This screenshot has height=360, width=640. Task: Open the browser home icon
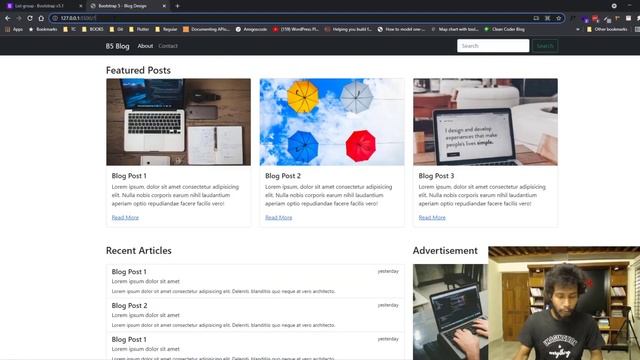pos(41,18)
